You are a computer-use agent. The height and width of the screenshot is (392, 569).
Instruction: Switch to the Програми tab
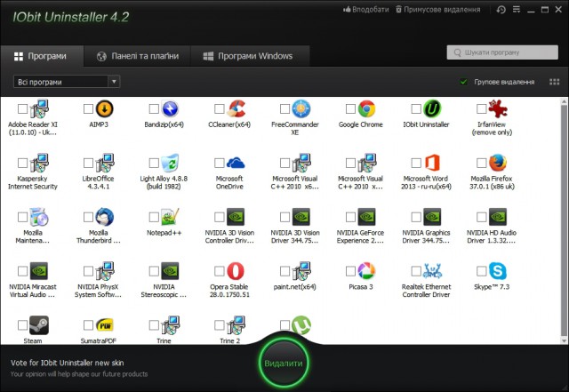[42, 56]
